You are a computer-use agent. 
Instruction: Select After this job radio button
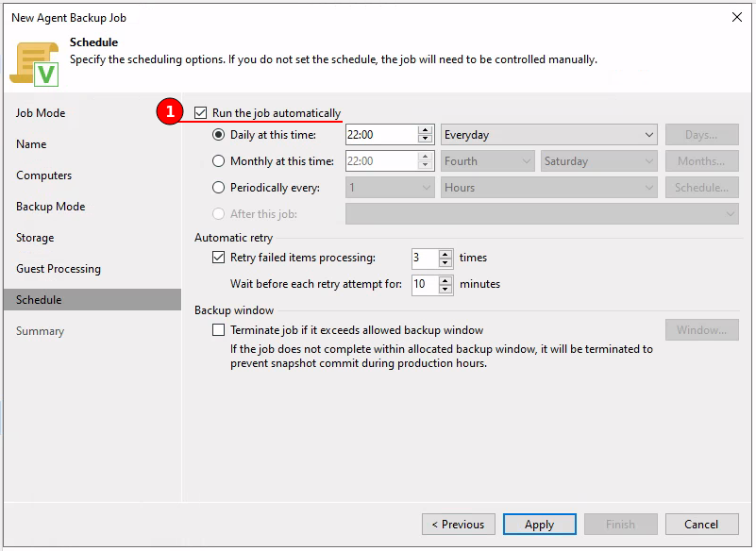(x=218, y=214)
